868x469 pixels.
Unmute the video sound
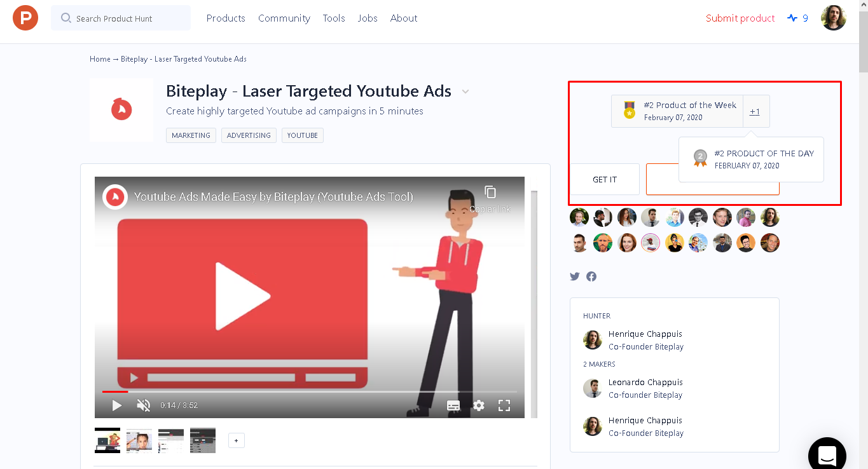coord(144,405)
